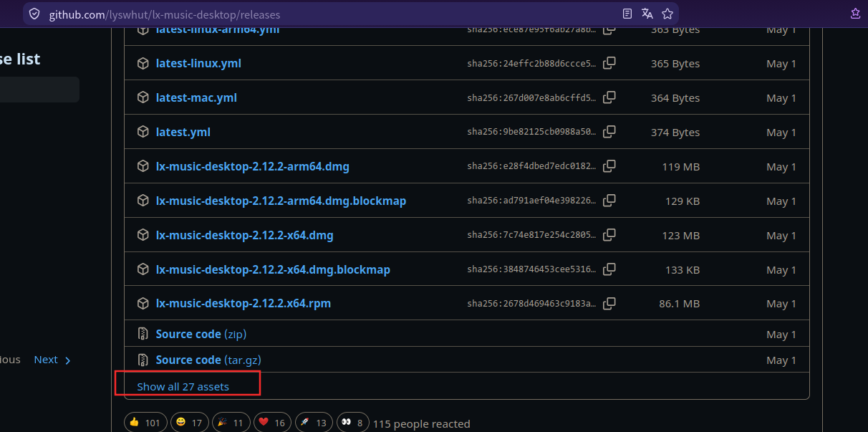Download latest-linux.yml
Image resolution: width=868 pixels, height=432 pixels.
[x=198, y=63]
